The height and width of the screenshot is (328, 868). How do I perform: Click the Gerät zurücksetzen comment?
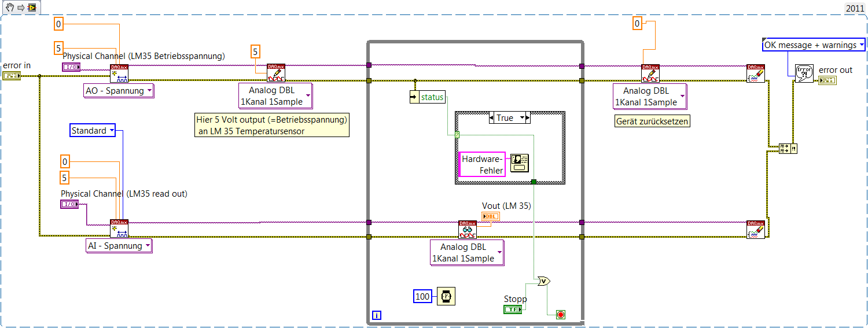click(652, 121)
